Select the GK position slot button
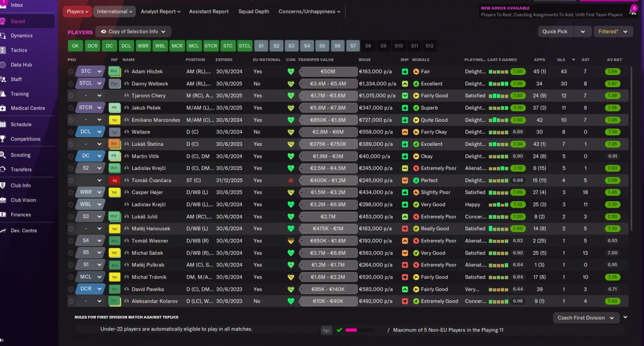Image resolution: width=644 pixels, height=346 pixels. [75, 46]
